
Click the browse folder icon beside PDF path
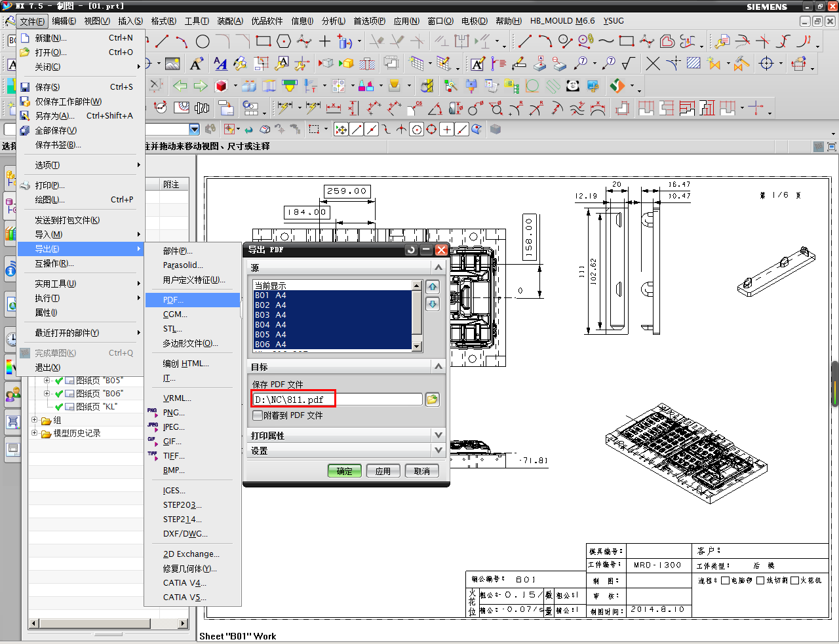coord(432,400)
